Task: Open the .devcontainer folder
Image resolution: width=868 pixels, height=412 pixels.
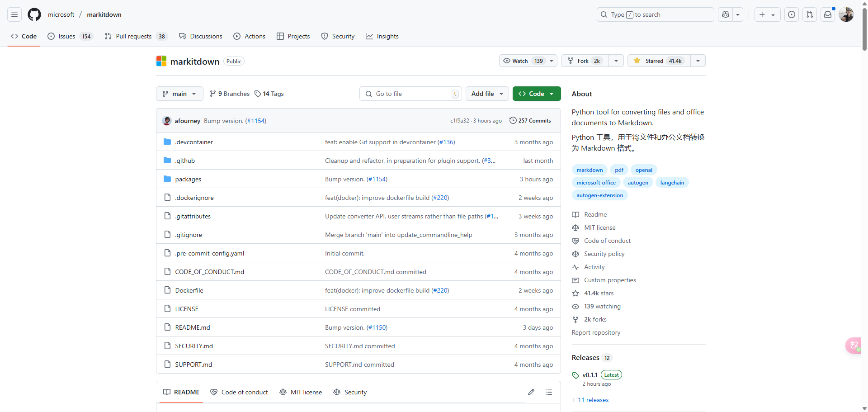Action: tap(194, 142)
